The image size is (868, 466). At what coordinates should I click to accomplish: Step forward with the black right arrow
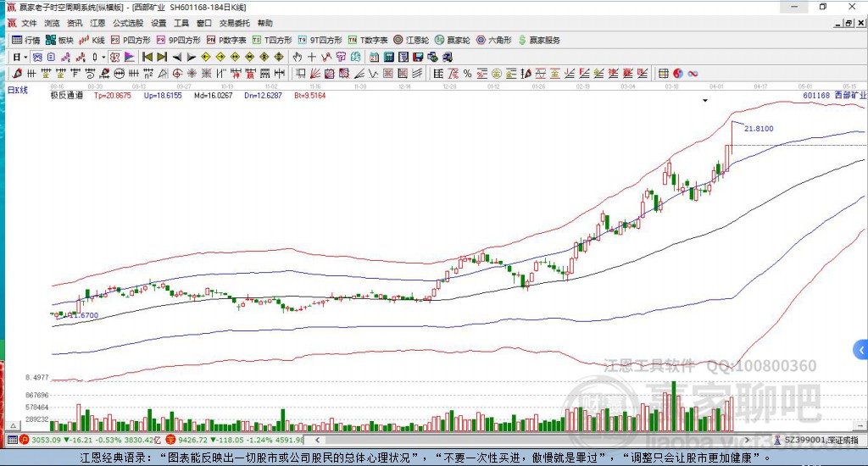[x=191, y=57]
